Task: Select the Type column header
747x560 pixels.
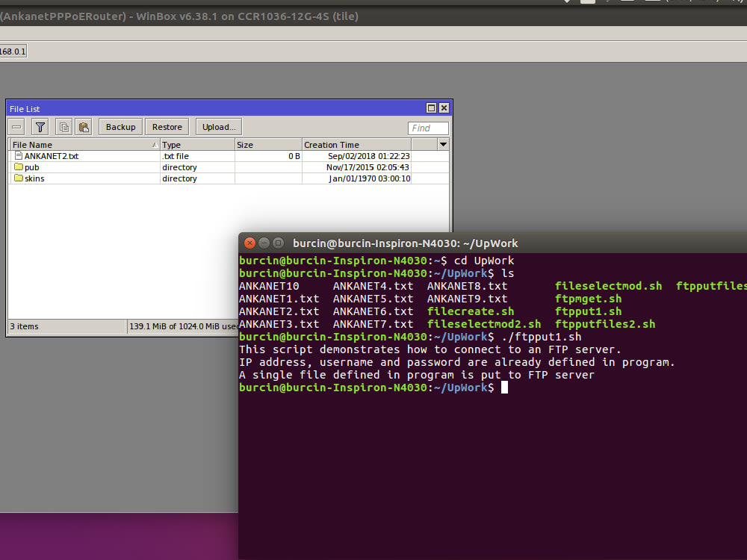Action: [176, 144]
